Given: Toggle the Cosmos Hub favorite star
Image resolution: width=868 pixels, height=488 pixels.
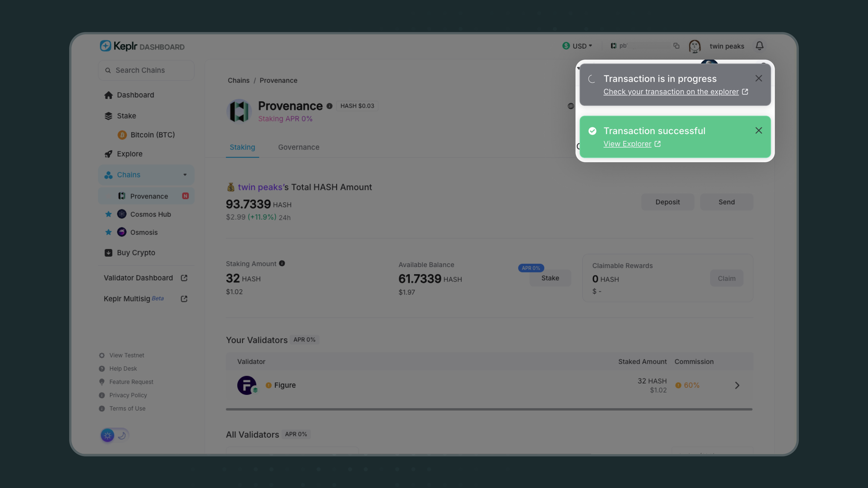Looking at the screenshot, I should [108, 214].
